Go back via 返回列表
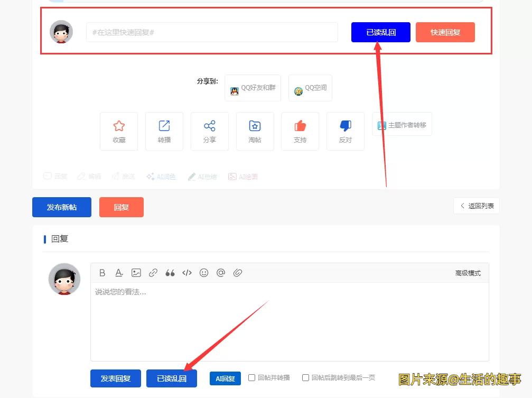The width and height of the screenshot is (532, 398). (x=477, y=206)
